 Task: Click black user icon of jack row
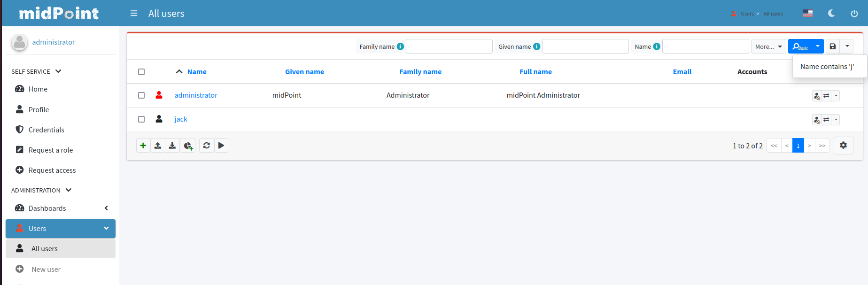coord(159,119)
